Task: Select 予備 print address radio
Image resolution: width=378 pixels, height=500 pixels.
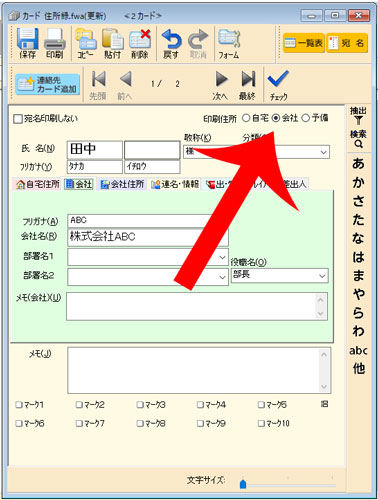Action: tap(305, 118)
